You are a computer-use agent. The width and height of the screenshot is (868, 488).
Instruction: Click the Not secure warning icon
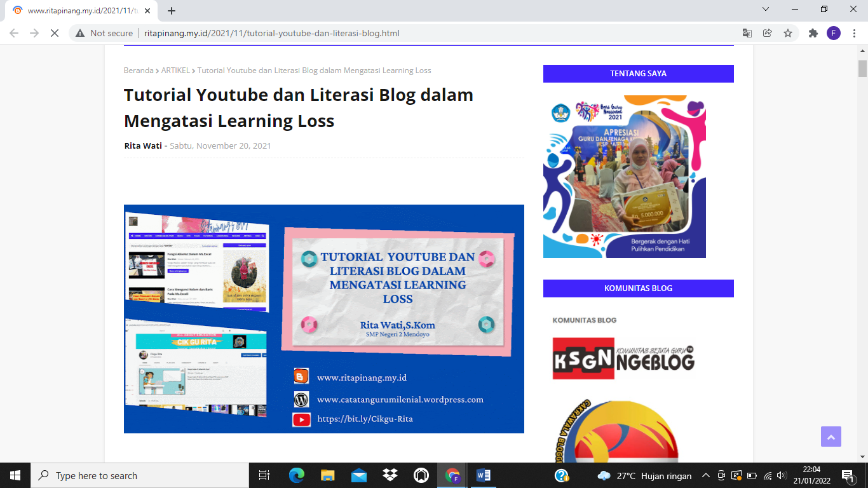point(80,33)
